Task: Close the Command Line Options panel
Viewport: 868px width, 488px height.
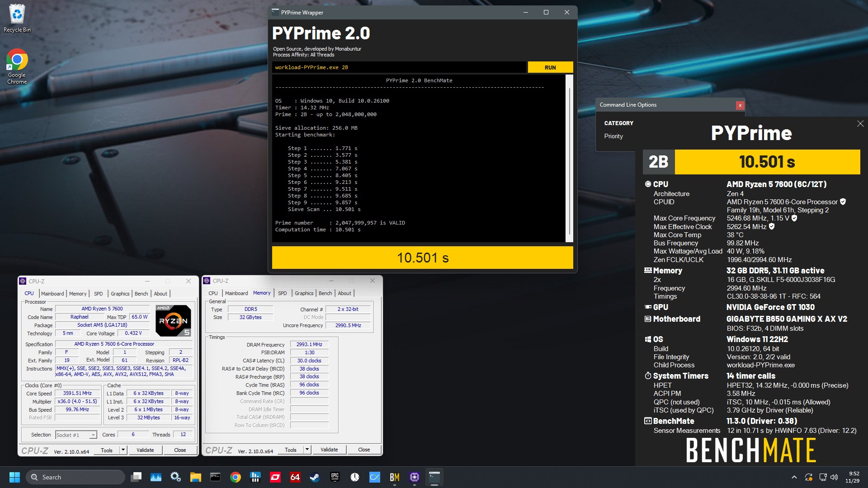Action: coord(740,105)
